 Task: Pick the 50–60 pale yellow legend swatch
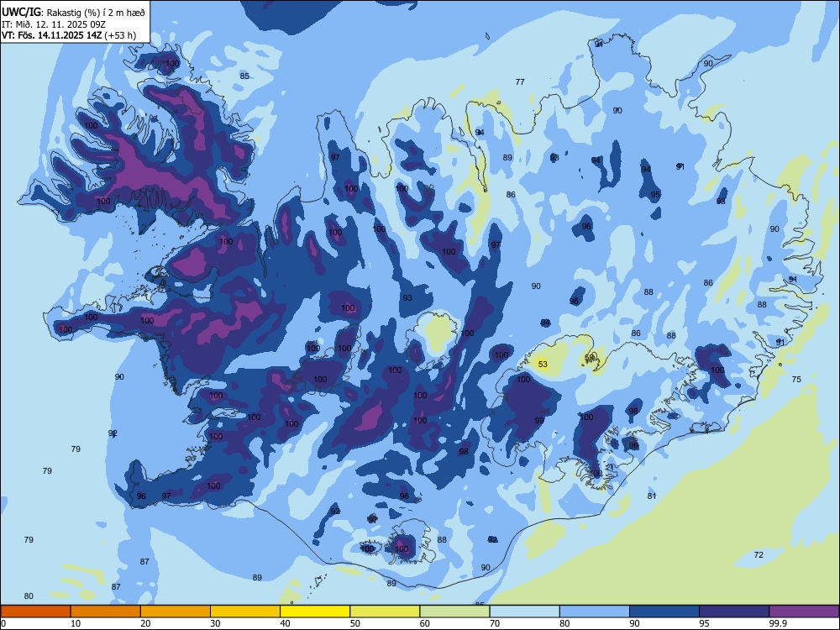point(385,612)
